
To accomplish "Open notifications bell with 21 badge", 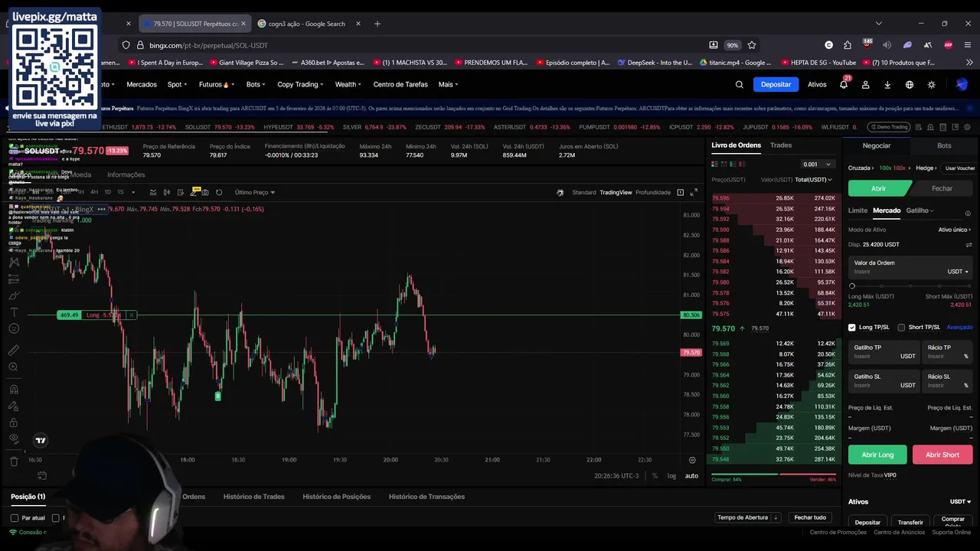I will tap(844, 84).
